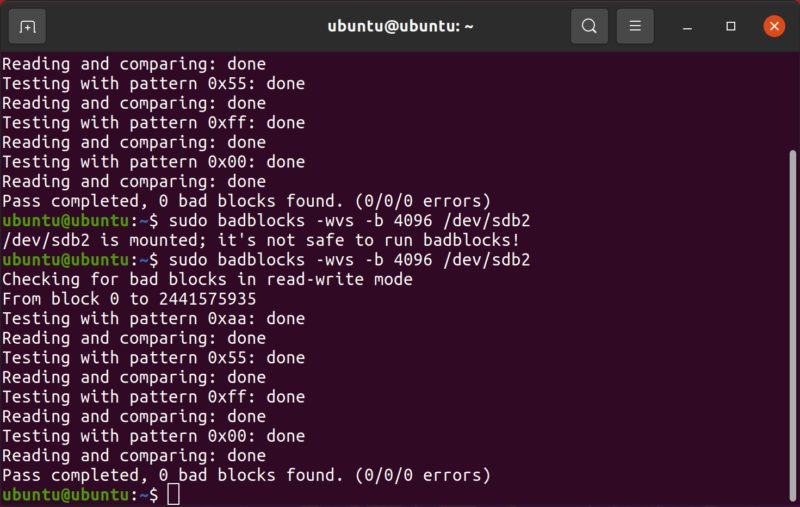Click the first sudo badblocks command
This screenshot has width=800, height=507.
pos(349,220)
